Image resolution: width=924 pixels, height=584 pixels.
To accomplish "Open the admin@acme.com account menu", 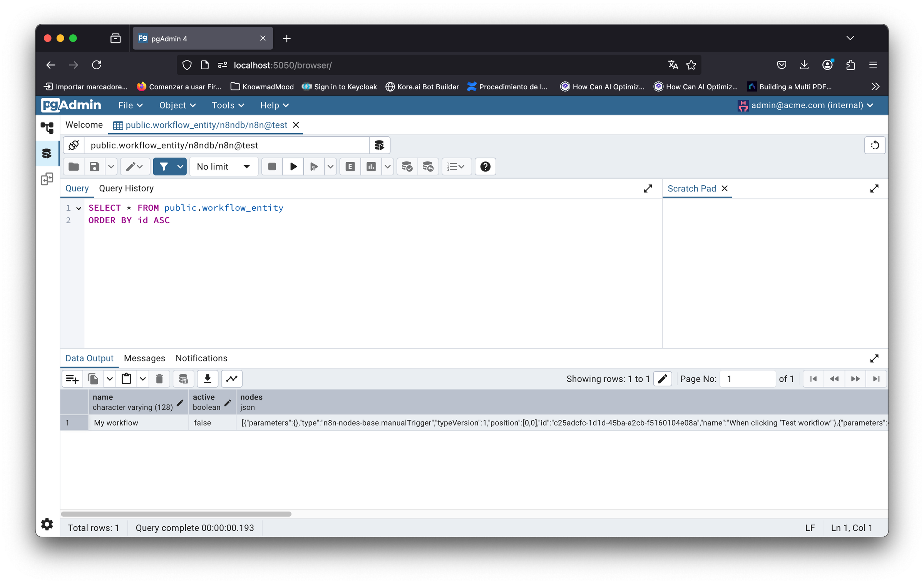I will pos(807,105).
